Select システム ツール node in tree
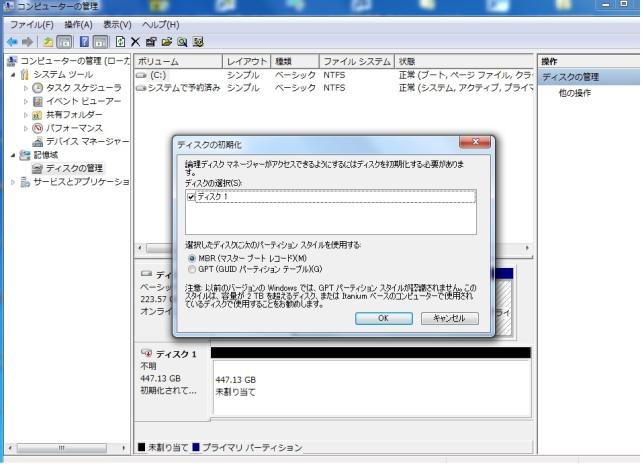This screenshot has height=464, width=642. tap(63, 75)
